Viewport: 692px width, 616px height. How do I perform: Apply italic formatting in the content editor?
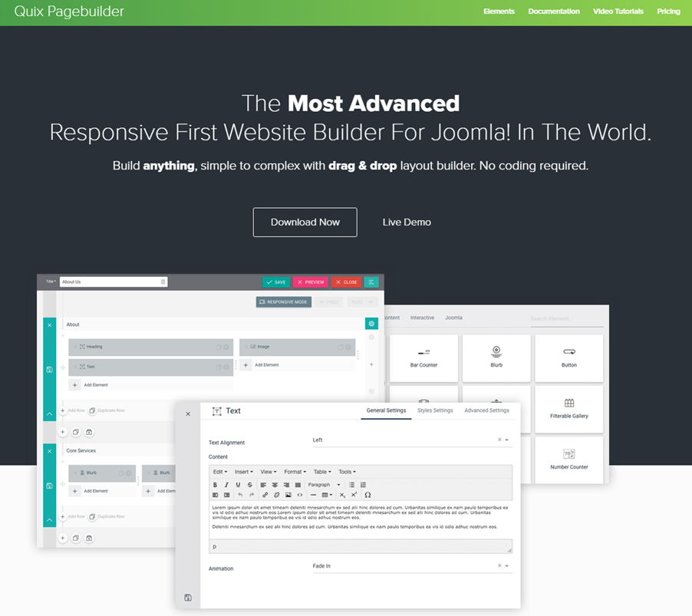click(x=226, y=485)
